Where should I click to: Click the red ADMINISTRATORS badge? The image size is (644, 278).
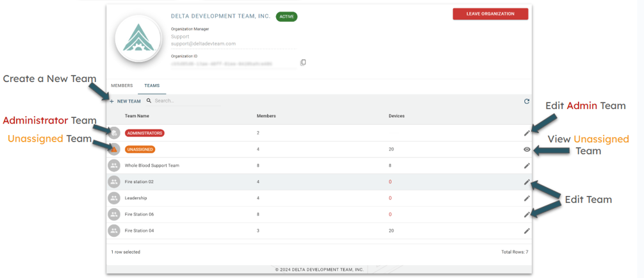pos(145,133)
